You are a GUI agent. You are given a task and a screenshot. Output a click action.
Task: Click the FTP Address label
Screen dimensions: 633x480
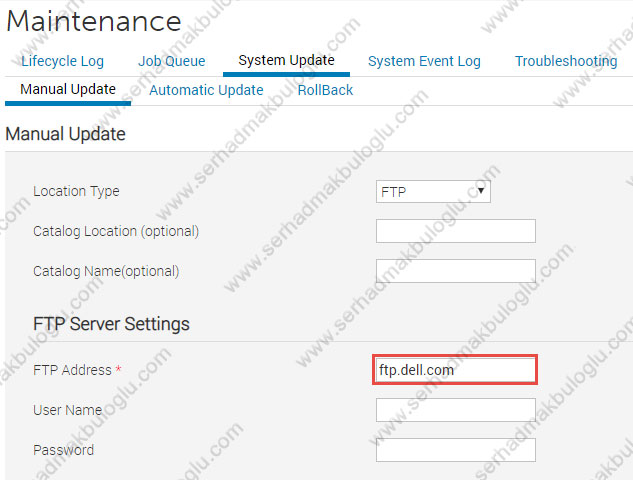pyautogui.click(x=72, y=370)
